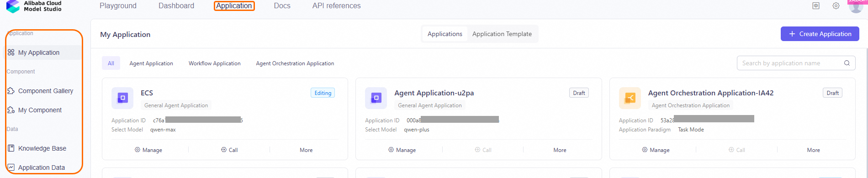Click Call on Agent Application-u2pa card
Viewport: 868px width, 178px height.
(483, 150)
